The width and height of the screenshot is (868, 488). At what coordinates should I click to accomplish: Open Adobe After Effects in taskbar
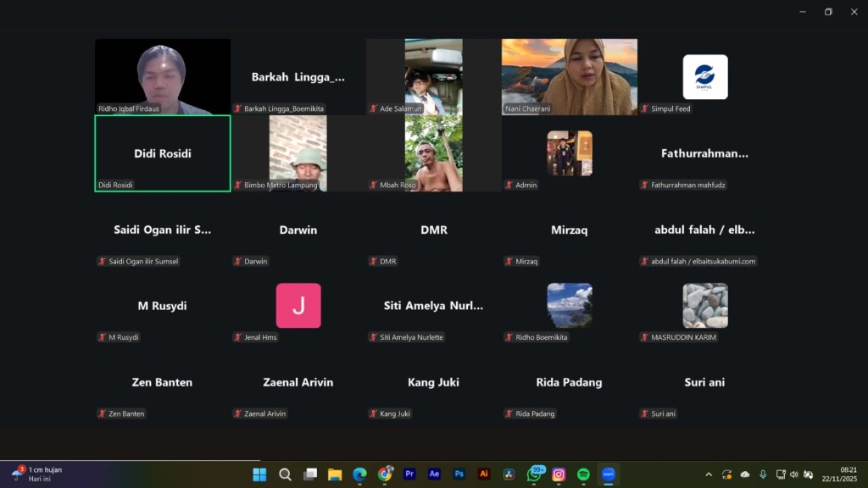point(434,474)
